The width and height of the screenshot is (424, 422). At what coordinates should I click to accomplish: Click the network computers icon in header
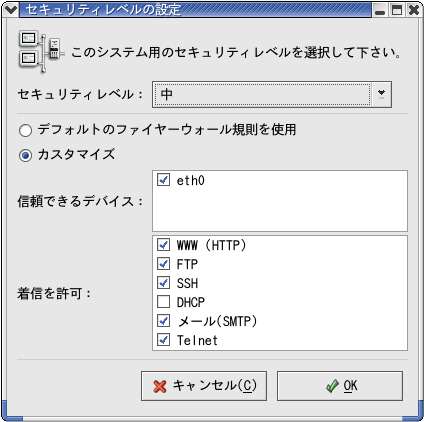click(x=40, y=52)
